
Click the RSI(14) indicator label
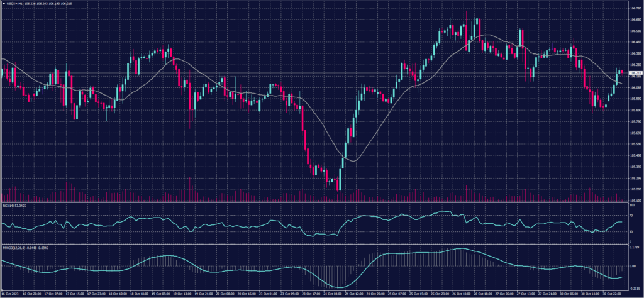10,206
